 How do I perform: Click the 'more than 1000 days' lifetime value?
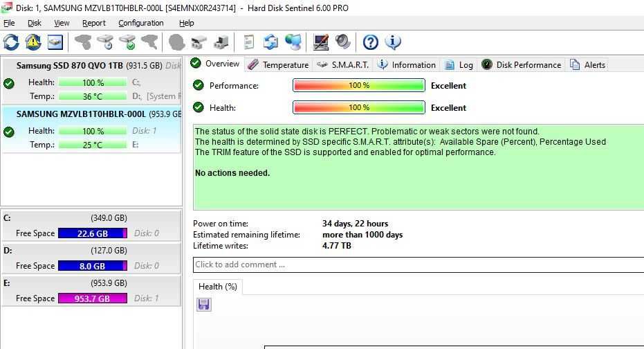click(x=362, y=235)
